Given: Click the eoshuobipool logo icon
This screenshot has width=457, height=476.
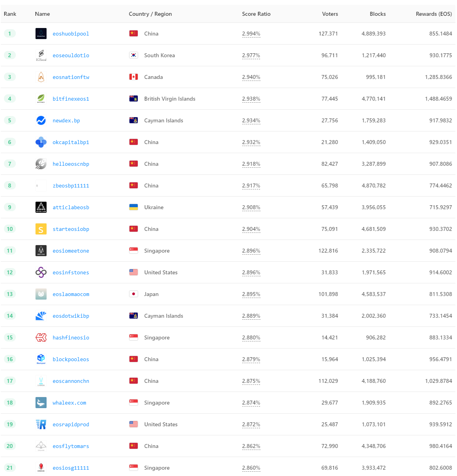Looking at the screenshot, I should (41, 34).
